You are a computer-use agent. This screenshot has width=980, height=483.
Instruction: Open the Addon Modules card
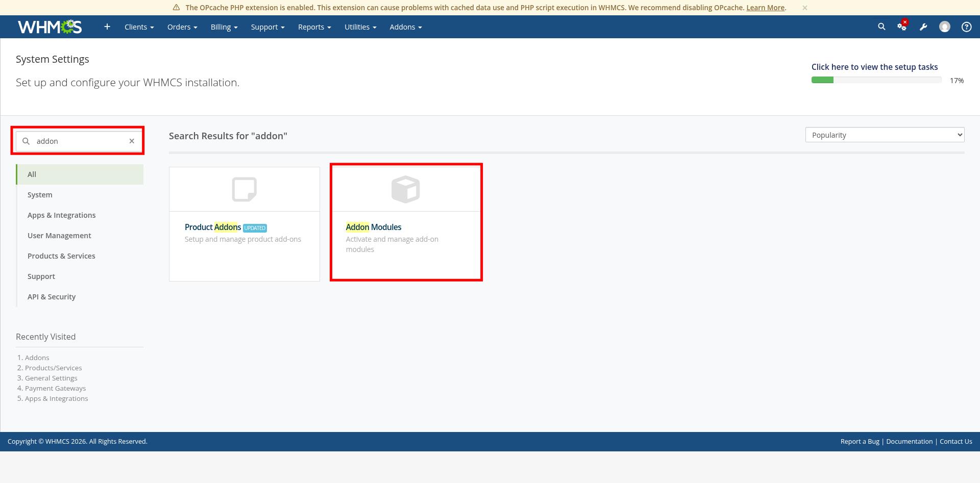[406, 222]
